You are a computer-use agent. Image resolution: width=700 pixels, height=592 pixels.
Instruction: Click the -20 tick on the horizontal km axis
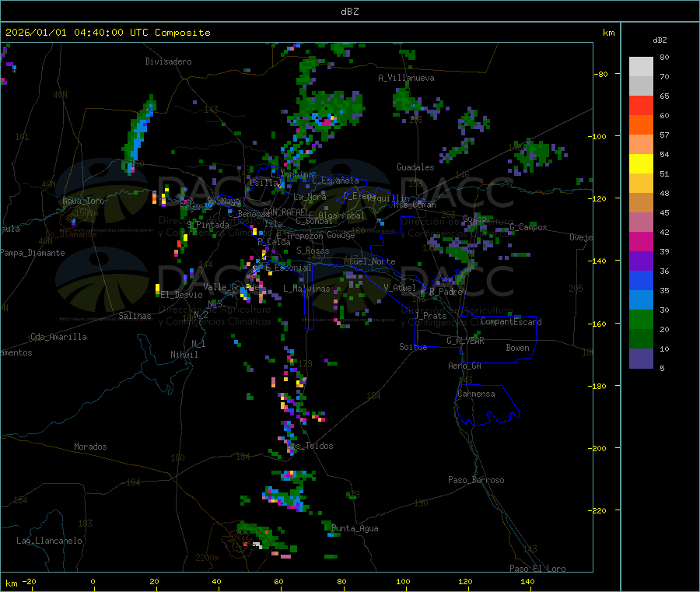point(30,581)
